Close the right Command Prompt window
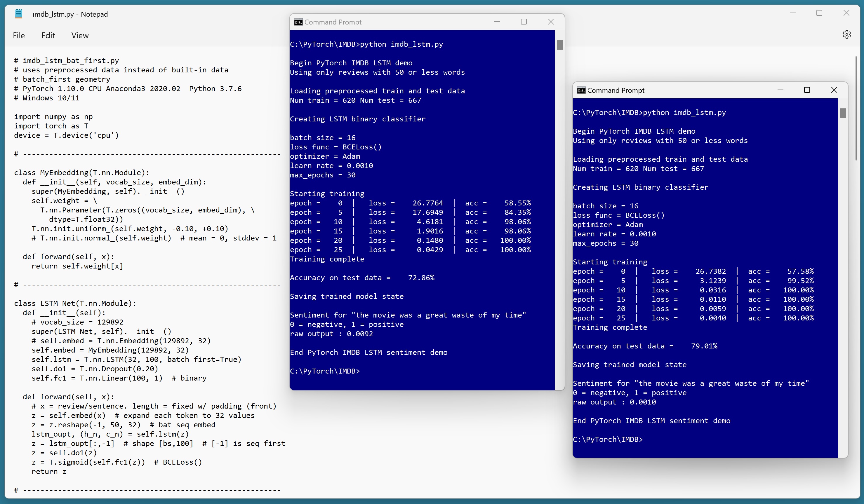 (x=834, y=90)
